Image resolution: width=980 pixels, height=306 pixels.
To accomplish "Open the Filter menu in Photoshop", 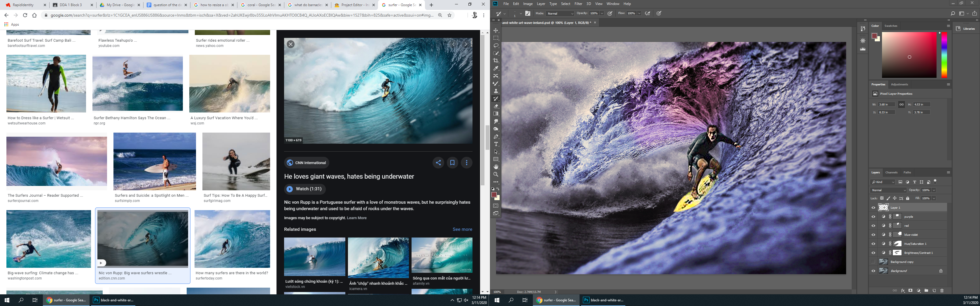I will (578, 4).
